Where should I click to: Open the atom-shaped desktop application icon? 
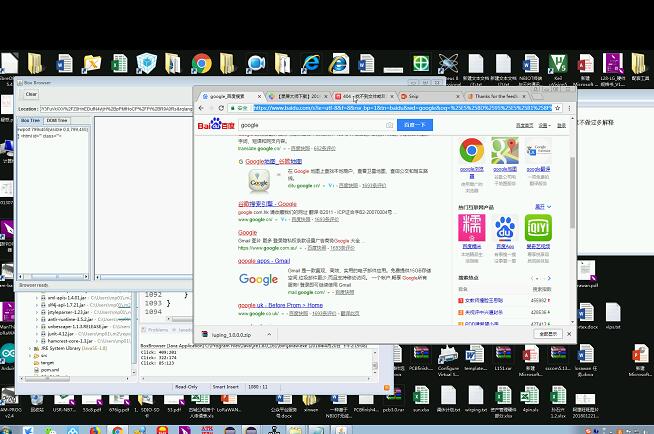(x=448, y=63)
